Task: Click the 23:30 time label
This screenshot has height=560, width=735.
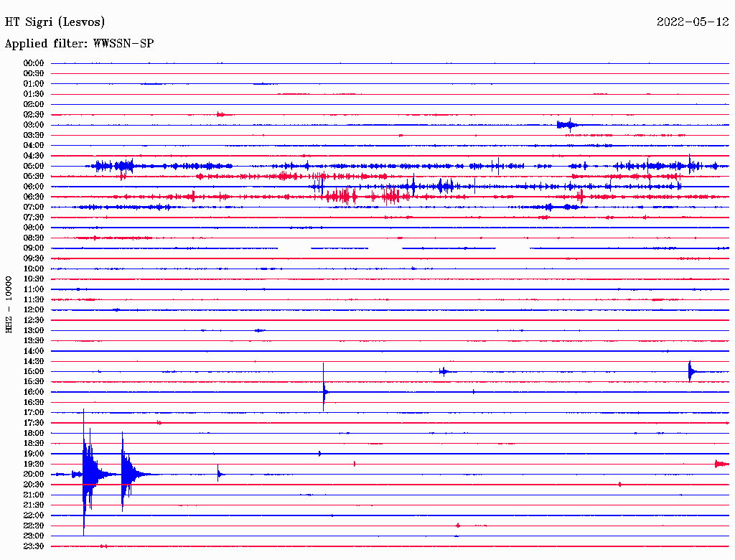Action: click(x=34, y=546)
